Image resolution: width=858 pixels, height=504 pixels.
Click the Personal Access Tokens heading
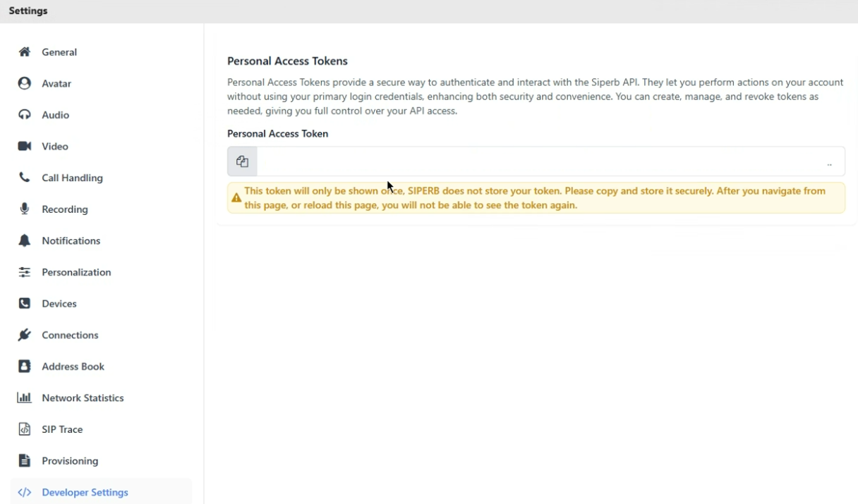click(287, 61)
